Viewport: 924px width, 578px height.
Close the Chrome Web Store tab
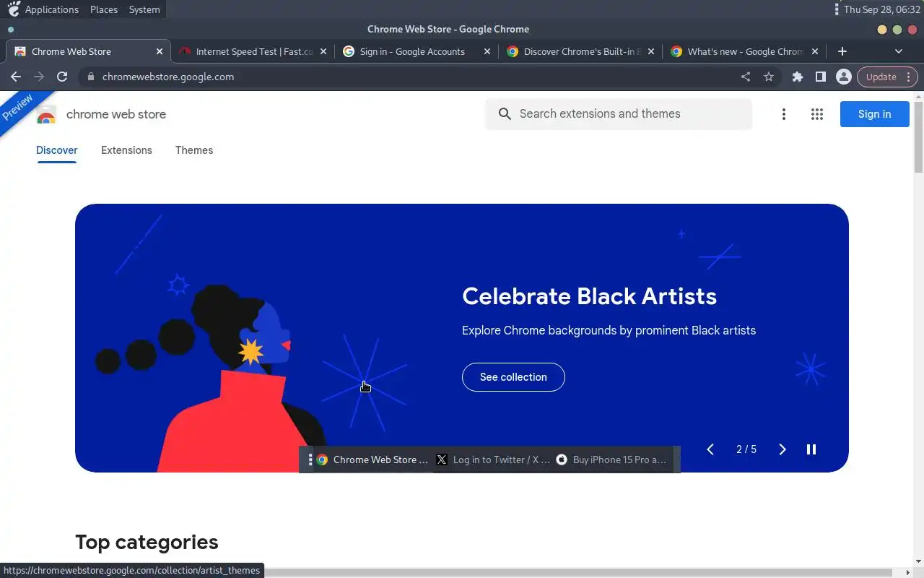click(160, 51)
